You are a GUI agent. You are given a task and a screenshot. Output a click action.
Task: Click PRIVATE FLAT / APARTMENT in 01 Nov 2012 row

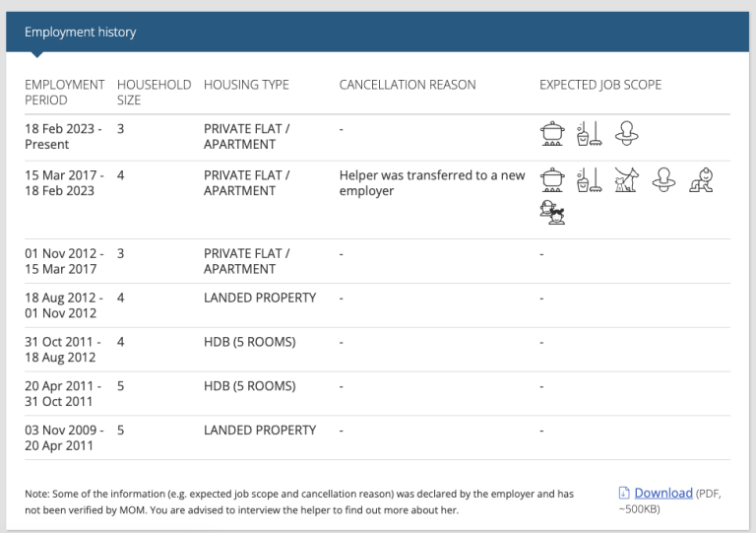coord(246,261)
